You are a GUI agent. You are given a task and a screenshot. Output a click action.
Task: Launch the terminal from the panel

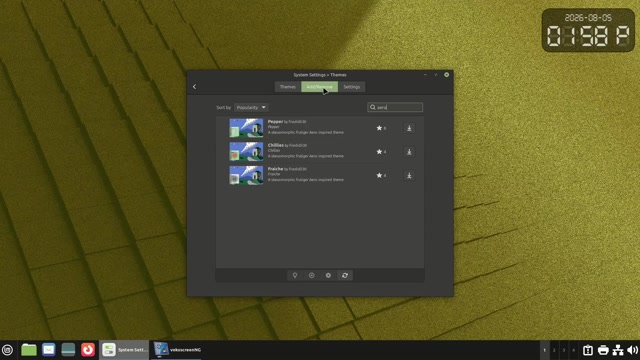tap(68, 350)
